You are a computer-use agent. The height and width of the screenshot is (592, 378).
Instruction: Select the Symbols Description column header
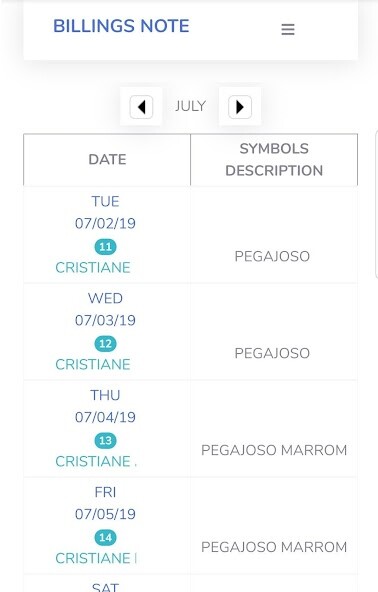click(274, 160)
